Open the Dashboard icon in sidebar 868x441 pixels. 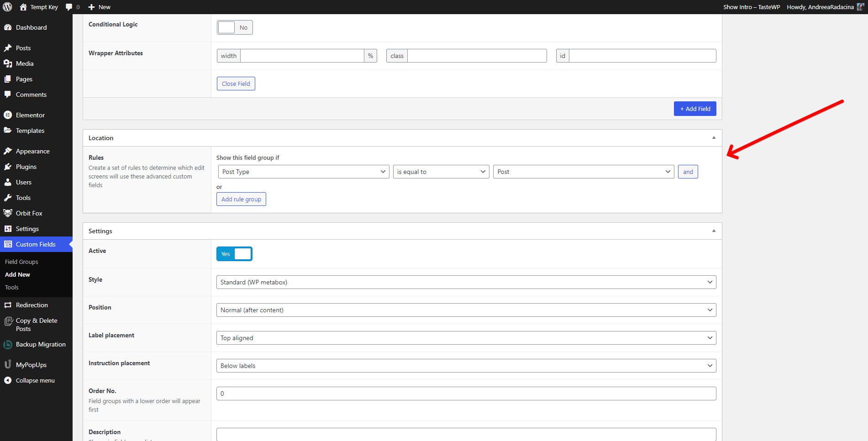click(8, 27)
